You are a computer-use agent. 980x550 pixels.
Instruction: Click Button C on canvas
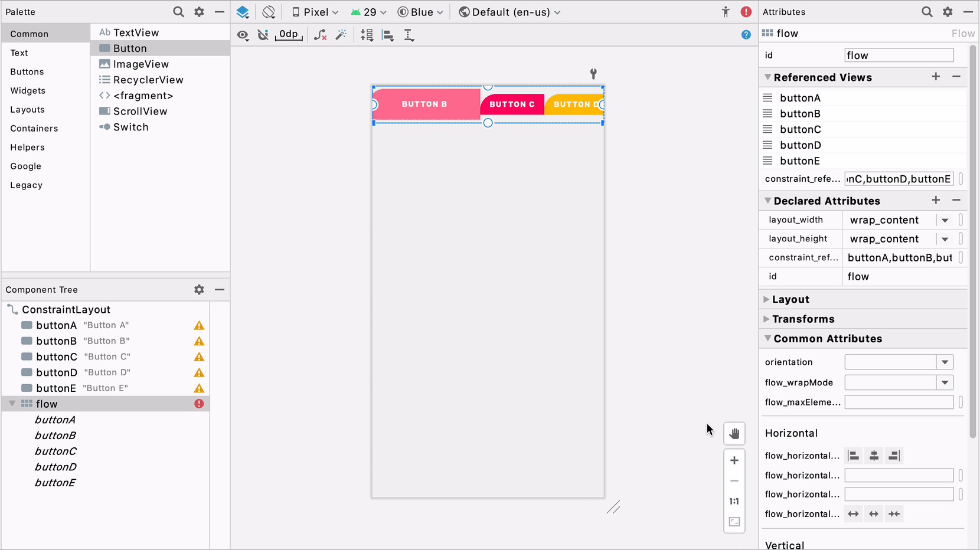tap(512, 104)
